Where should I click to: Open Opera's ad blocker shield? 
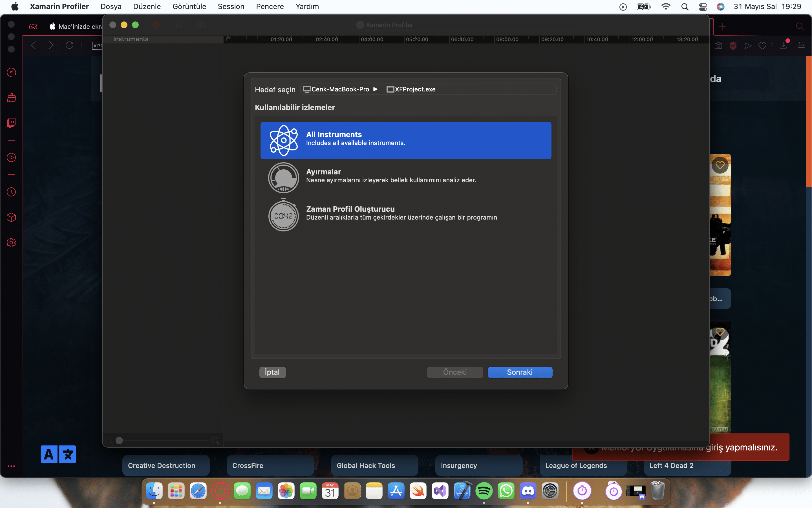[x=733, y=45]
